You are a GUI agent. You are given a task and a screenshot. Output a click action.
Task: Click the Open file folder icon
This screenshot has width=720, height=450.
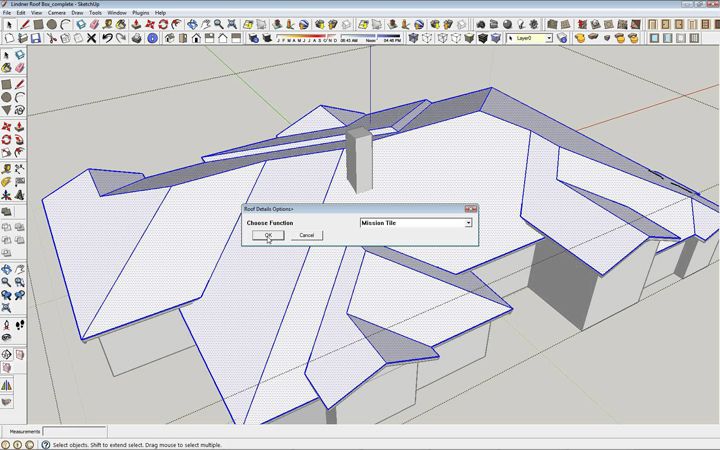click(22, 38)
